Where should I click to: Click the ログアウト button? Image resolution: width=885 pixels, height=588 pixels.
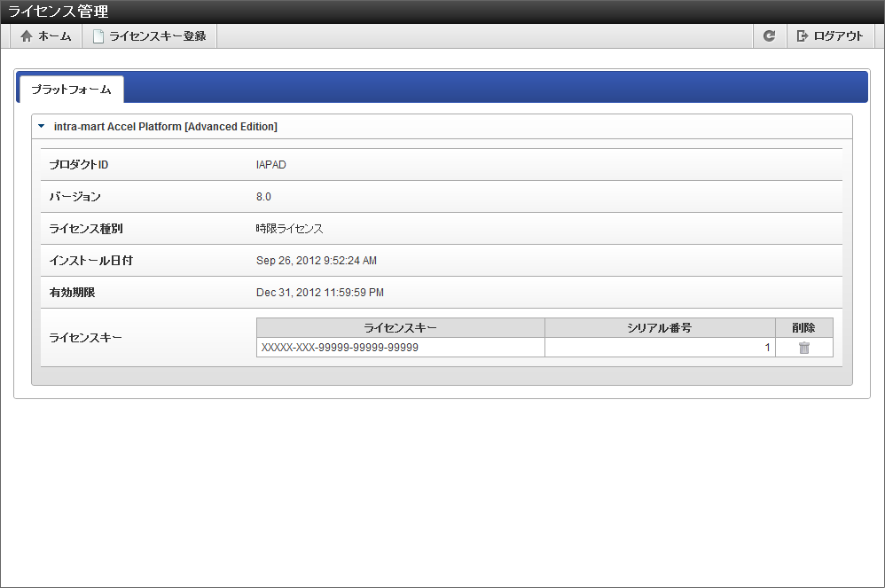[830, 36]
